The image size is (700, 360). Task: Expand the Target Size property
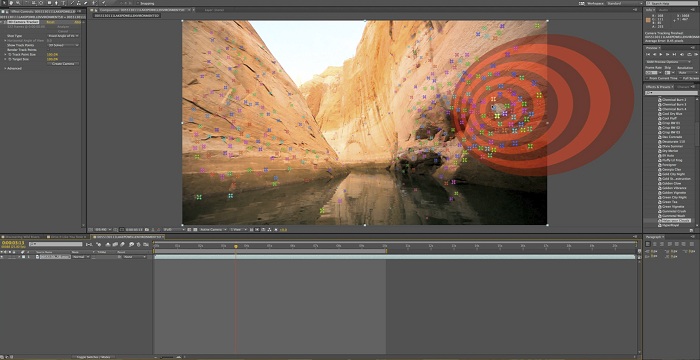pos(5,59)
